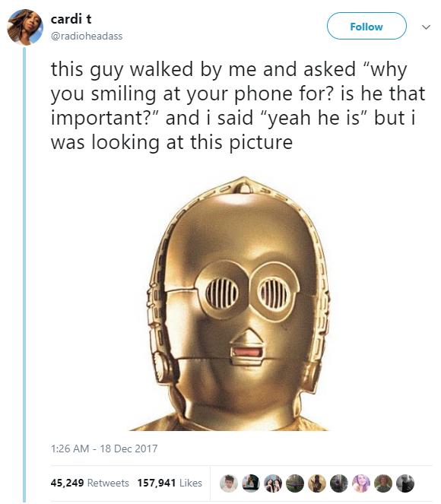Click the sixth liker's dark avatar
Screen dimensions: 441x504
[339, 483]
